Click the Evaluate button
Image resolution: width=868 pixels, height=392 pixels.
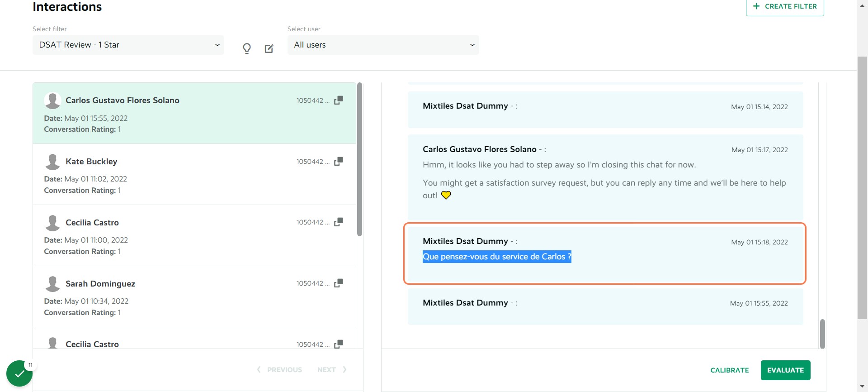(786, 370)
